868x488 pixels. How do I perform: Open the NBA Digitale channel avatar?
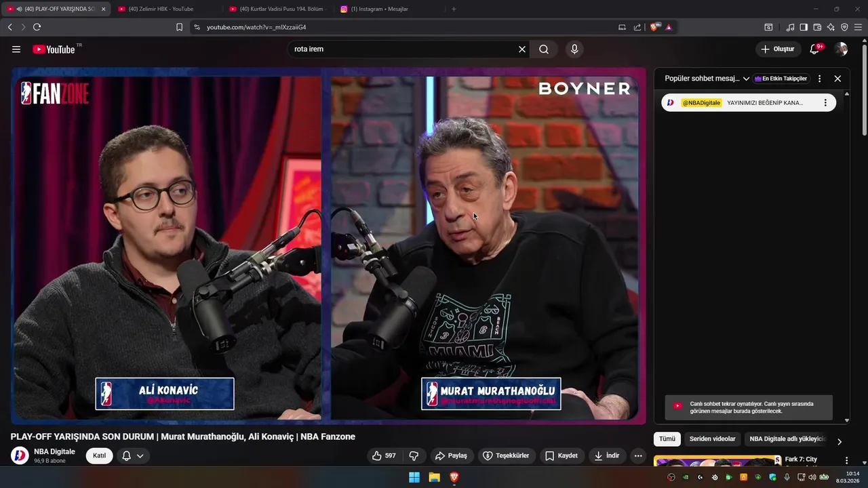pyautogui.click(x=20, y=455)
